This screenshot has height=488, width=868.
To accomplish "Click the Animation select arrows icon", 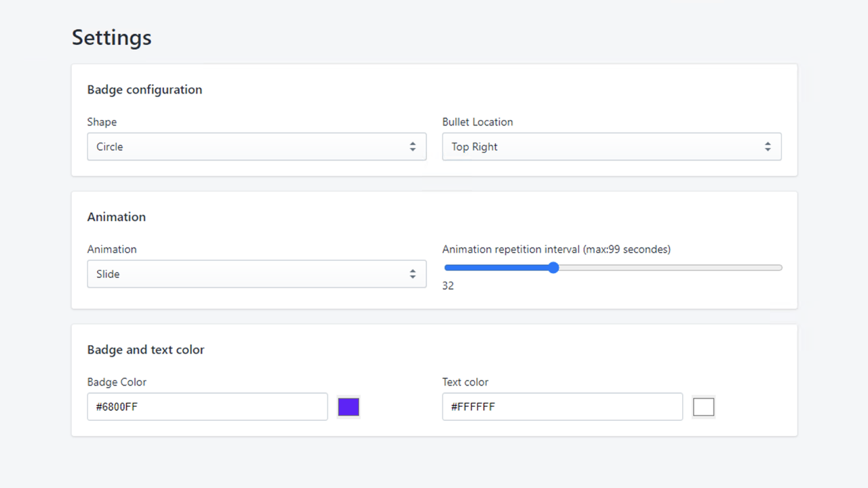I will [x=412, y=274].
